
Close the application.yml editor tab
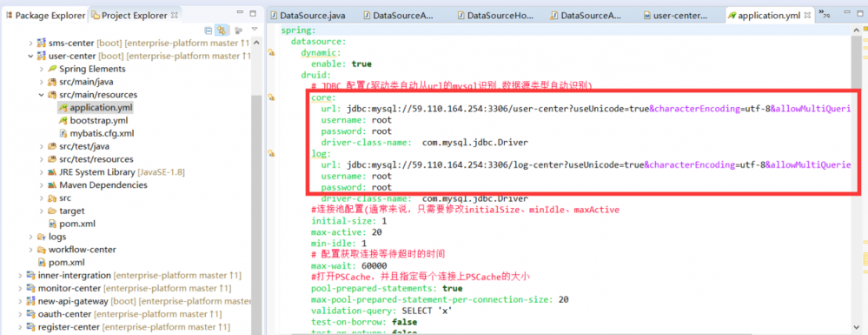[x=808, y=16]
